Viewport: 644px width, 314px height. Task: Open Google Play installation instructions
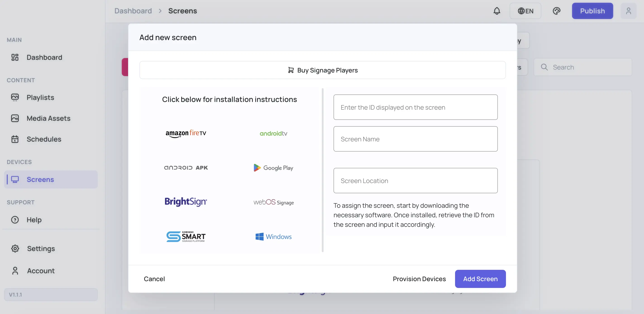[274, 168]
